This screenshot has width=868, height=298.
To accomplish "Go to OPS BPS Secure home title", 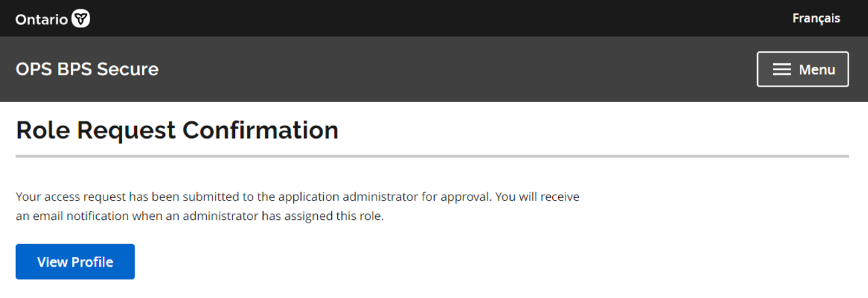I will (x=87, y=69).
